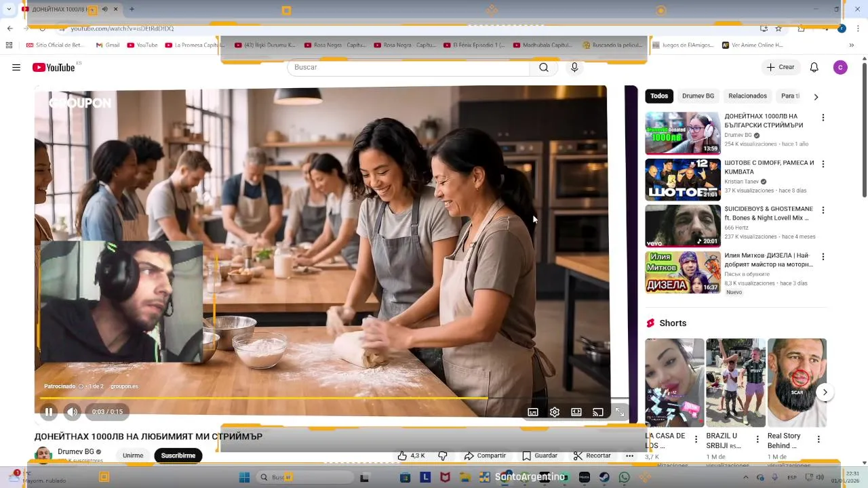Image resolution: width=868 pixels, height=488 pixels.
Task: Open the Windows Start menu
Action: 244,477
